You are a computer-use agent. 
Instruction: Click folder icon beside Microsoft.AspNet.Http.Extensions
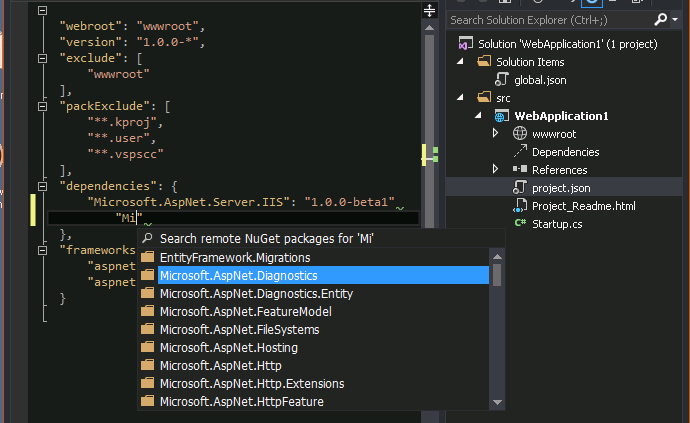[x=147, y=383]
